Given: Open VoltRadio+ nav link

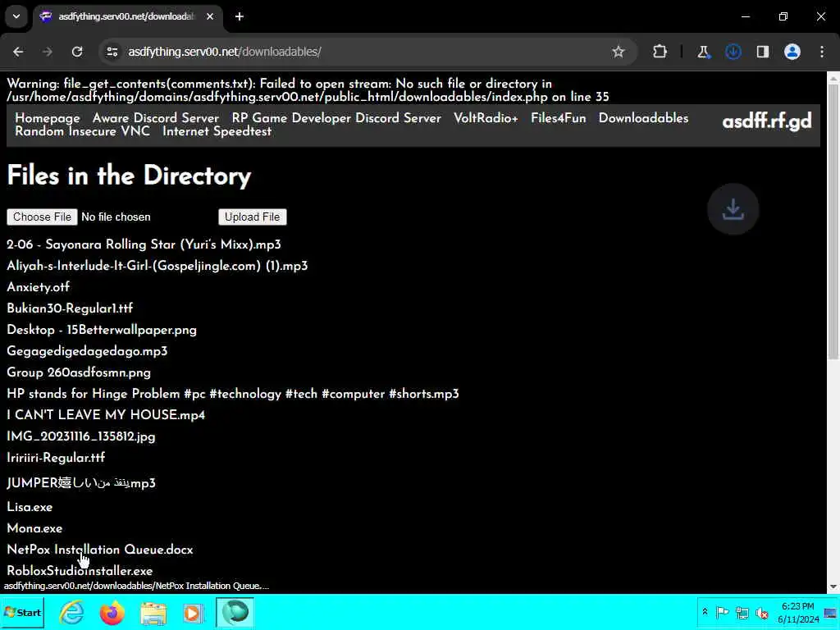Looking at the screenshot, I should (x=486, y=118).
